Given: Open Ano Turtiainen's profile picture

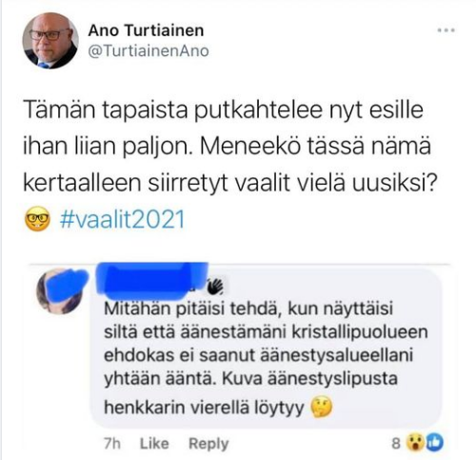Looking at the screenshot, I should click(x=50, y=41).
